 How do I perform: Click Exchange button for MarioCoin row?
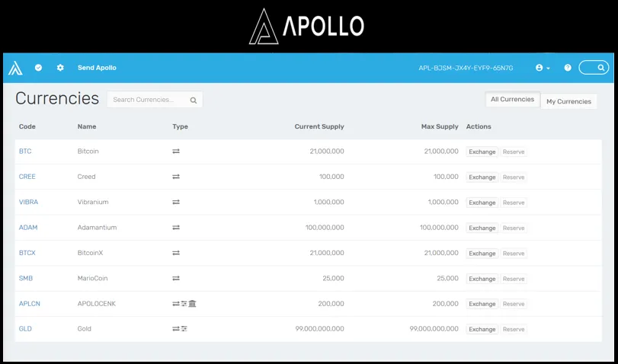click(482, 279)
